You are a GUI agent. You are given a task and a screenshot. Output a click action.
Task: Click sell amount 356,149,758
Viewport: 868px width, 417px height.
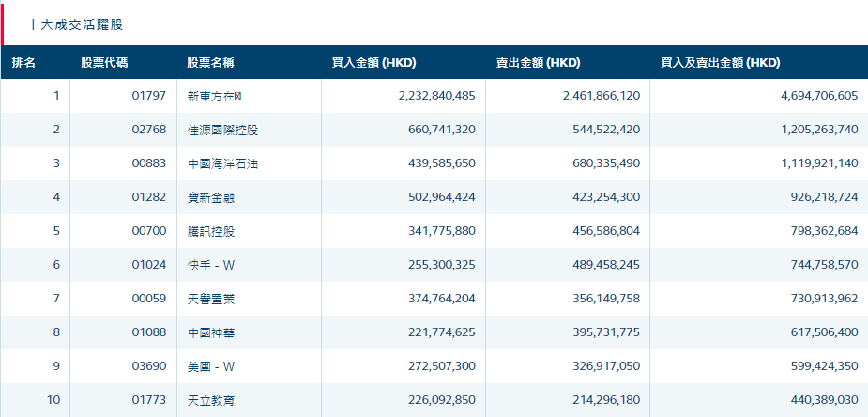pos(607,299)
